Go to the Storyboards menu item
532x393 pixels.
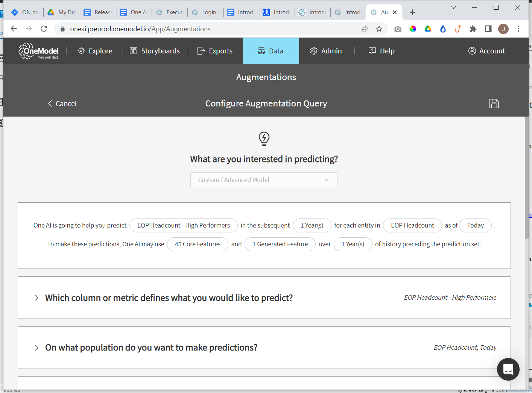click(155, 51)
